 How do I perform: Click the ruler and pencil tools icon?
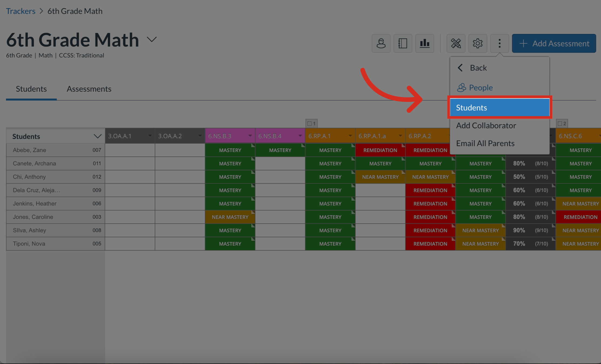coord(456,43)
